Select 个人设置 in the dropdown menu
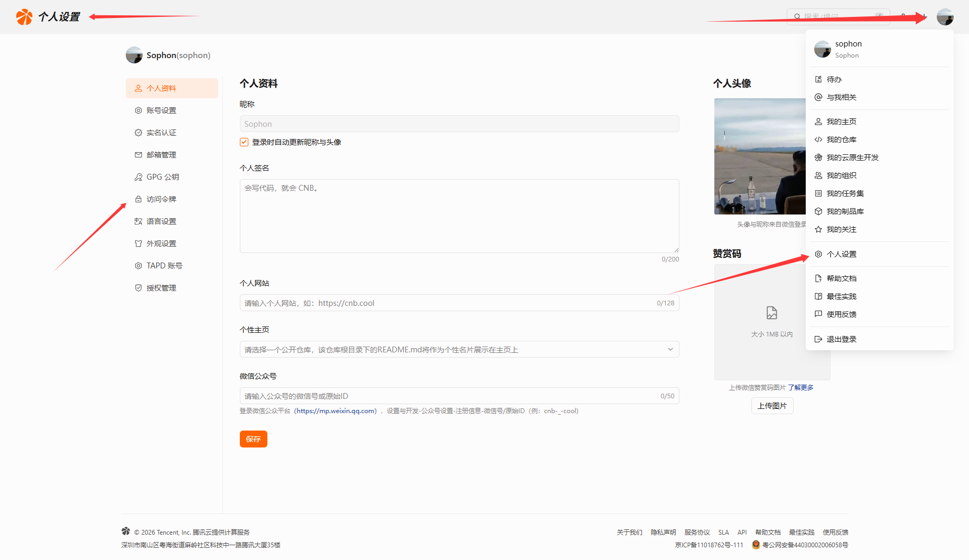 coord(841,254)
